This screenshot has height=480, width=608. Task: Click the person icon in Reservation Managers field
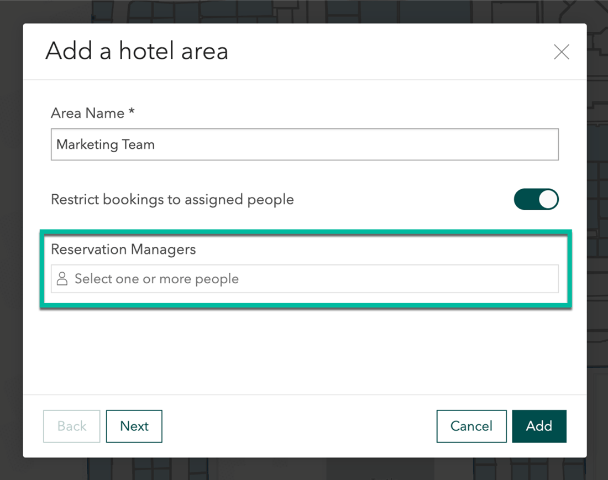62,279
